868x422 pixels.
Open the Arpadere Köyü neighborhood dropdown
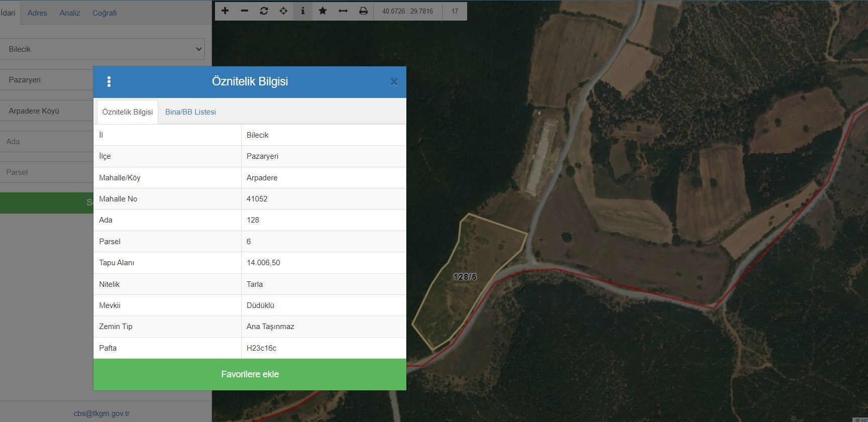click(48, 111)
